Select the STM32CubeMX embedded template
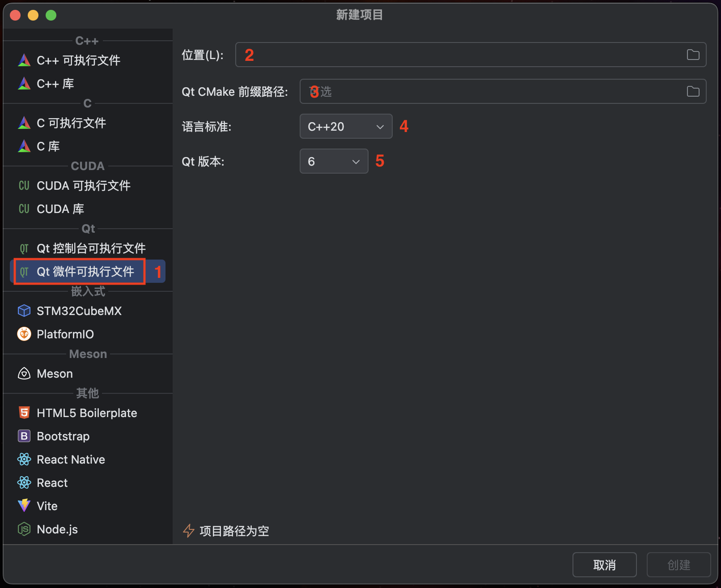This screenshot has width=721, height=588. [79, 311]
